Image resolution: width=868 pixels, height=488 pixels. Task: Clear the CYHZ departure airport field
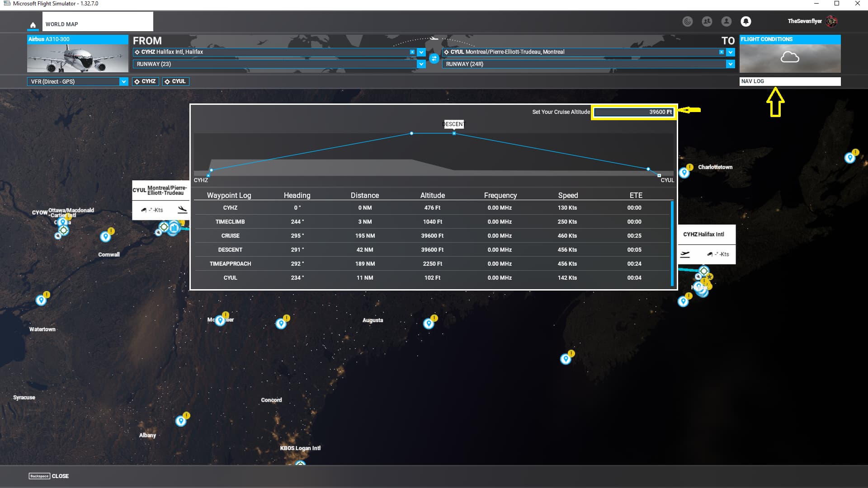pos(412,52)
